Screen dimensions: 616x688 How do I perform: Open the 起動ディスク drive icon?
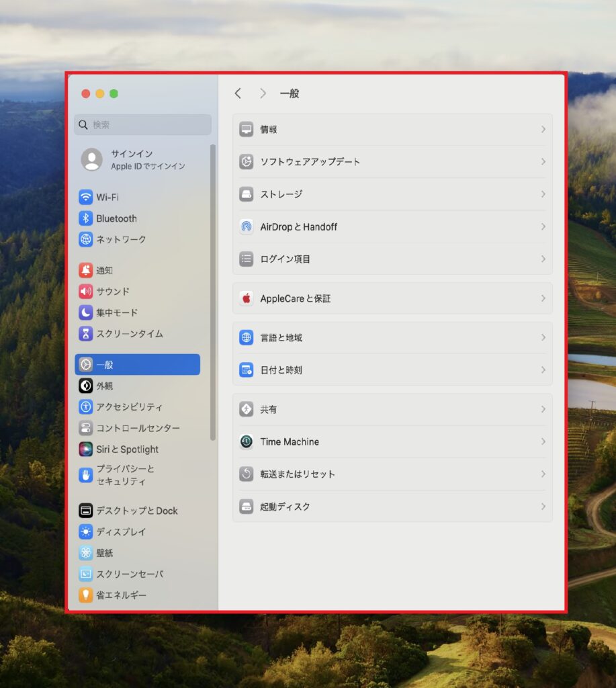pyautogui.click(x=246, y=507)
